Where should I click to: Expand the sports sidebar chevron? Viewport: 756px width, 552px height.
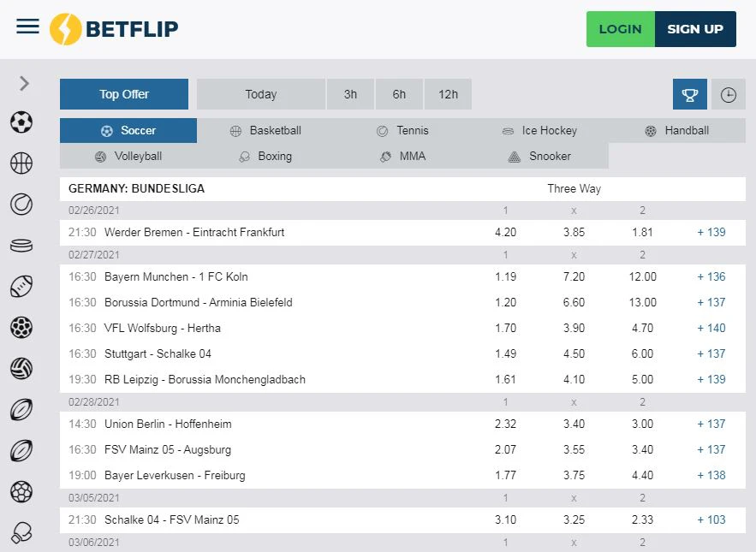[x=24, y=83]
